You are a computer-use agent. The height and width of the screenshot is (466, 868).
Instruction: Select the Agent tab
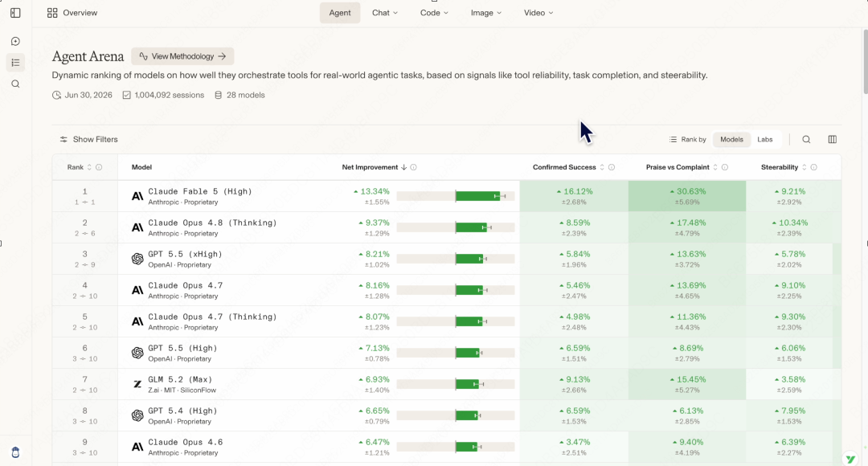click(x=340, y=13)
